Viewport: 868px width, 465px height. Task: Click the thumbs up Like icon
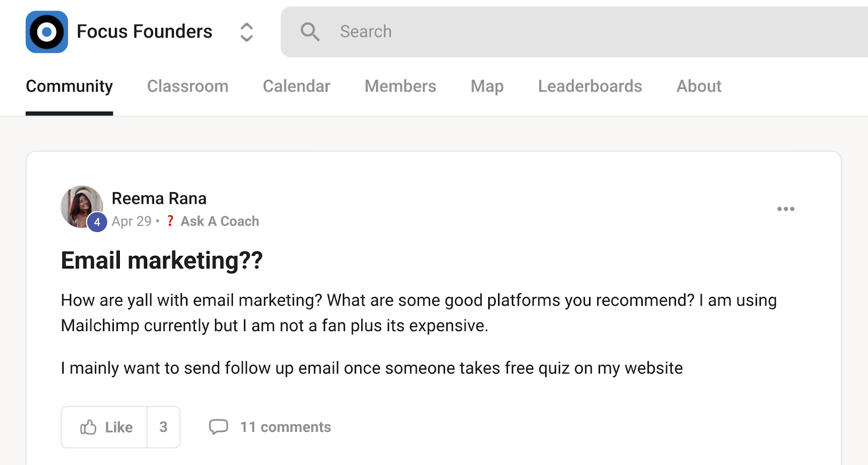(88, 427)
